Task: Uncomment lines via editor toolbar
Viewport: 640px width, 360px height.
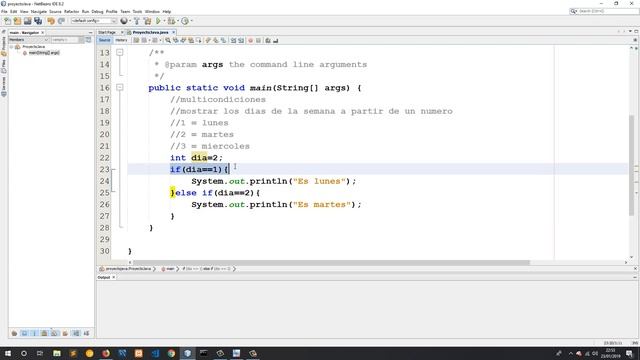Action: 276,40
